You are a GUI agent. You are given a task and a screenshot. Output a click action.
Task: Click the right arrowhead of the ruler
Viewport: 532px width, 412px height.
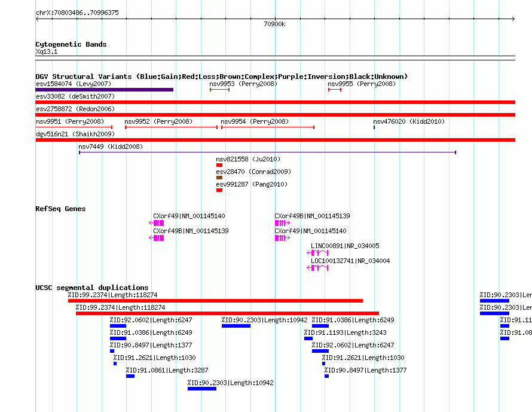click(513, 19)
